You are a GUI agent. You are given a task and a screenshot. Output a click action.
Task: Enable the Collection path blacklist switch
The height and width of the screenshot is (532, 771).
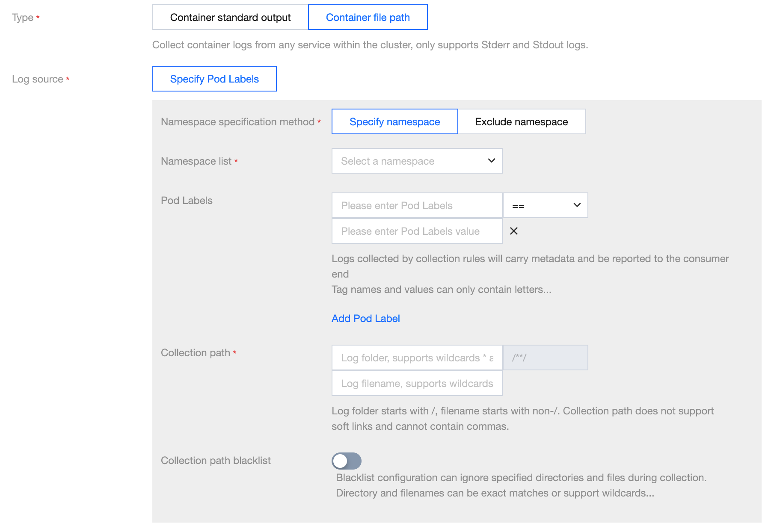pos(347,461)
